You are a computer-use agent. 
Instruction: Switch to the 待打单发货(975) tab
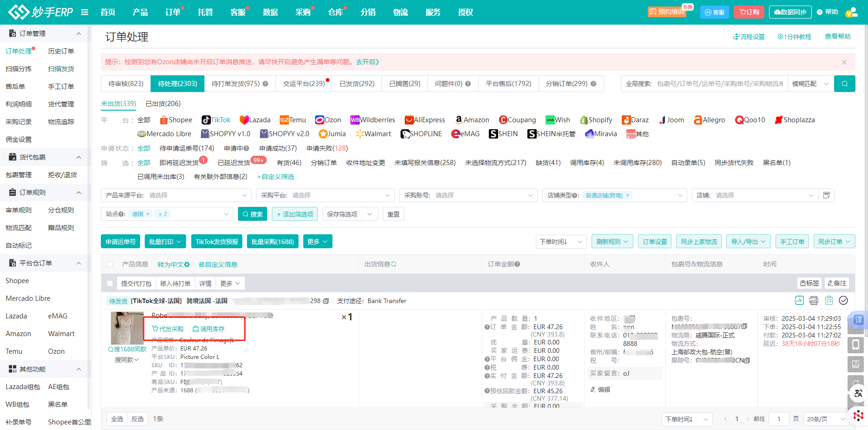[240, 84]
